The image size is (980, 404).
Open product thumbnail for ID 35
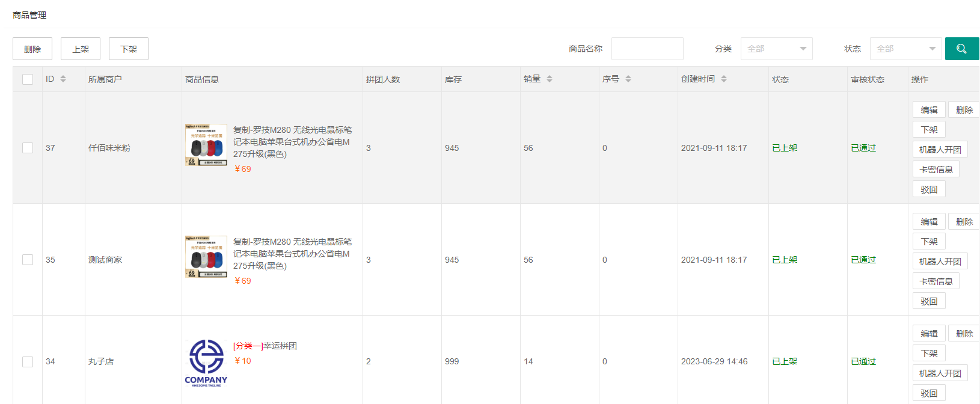tap(206, 257)
